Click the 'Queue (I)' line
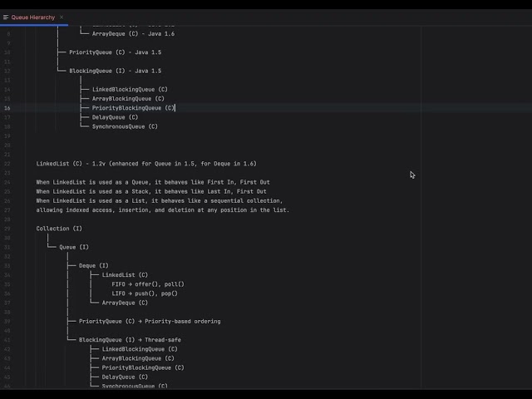 coord(74,248)
